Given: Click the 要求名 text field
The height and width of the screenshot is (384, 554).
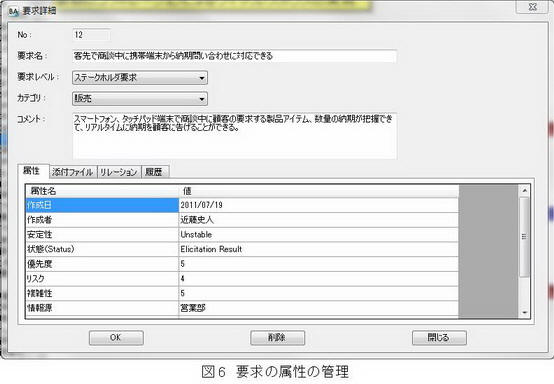Looking at the screenshot, I should (x=235, y=56).
